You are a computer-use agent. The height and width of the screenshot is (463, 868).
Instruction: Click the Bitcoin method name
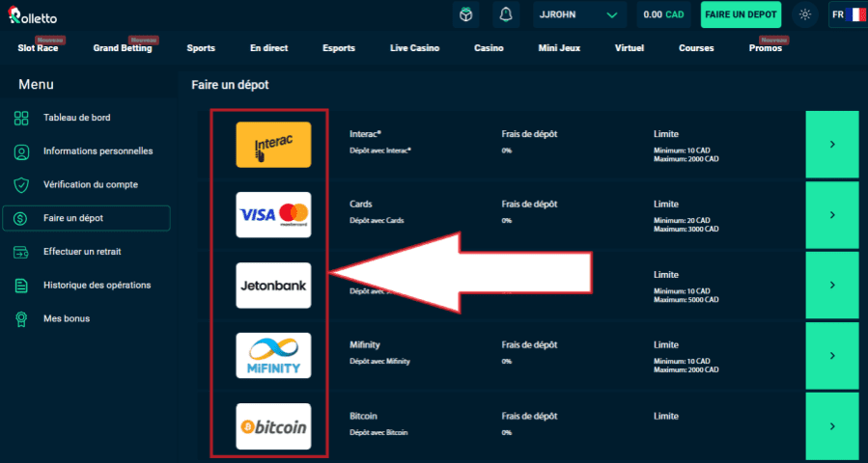point(364,416)
